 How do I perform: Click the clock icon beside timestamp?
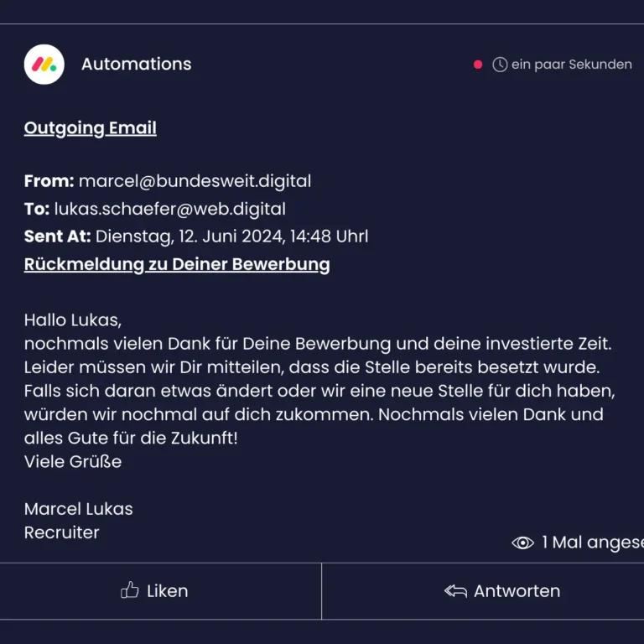500,65
